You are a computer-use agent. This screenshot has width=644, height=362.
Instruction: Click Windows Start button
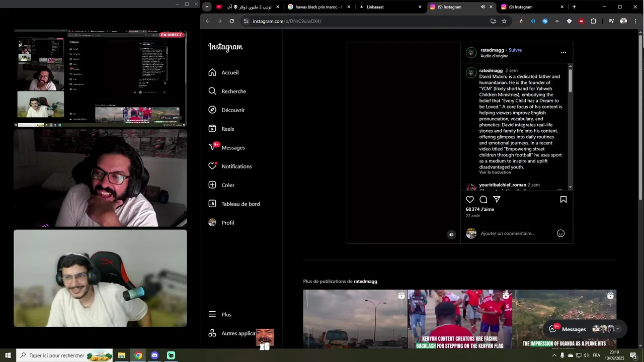8,355
